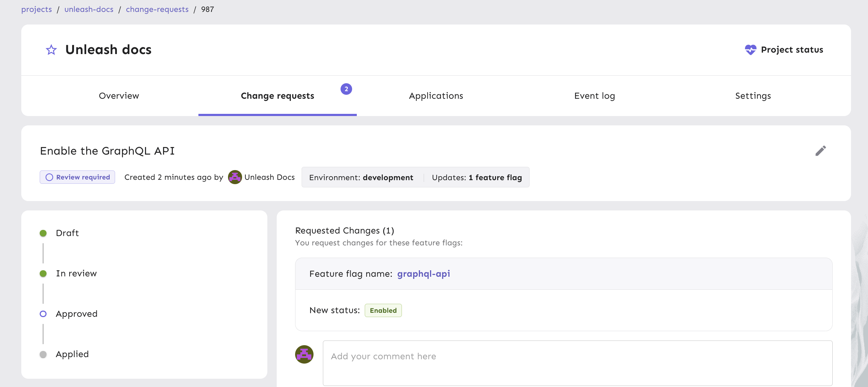Click the Enabled status badge
The height and width of the screenshot is (387, 868).
(x=383, y=311)
